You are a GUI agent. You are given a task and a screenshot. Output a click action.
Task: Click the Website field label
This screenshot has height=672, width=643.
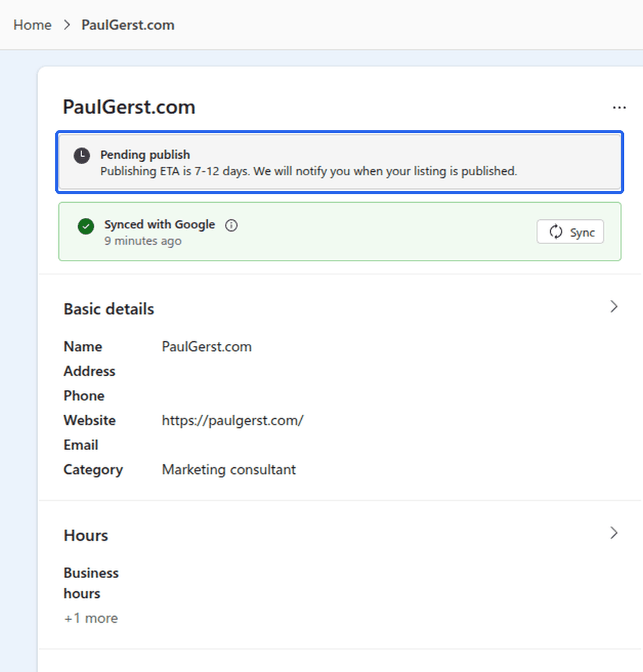tap(89, 421)
